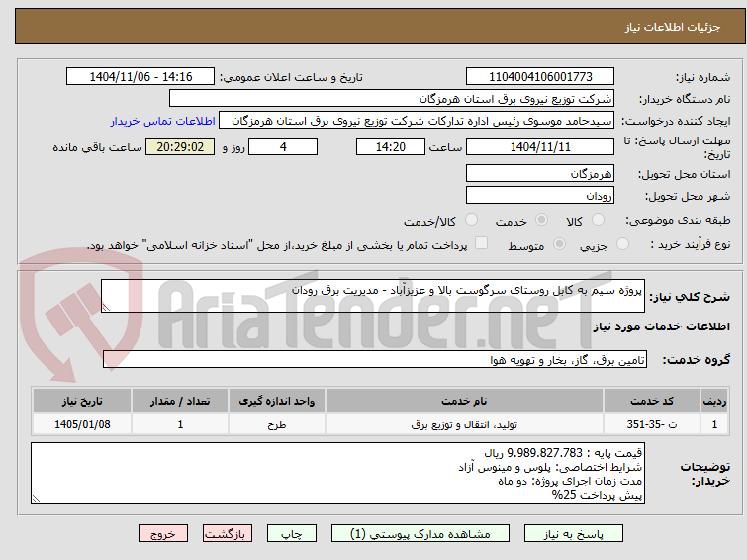Click the resize grip of buyer notes textarea
This screenshot has width=747, height=560.
(36, 498)
